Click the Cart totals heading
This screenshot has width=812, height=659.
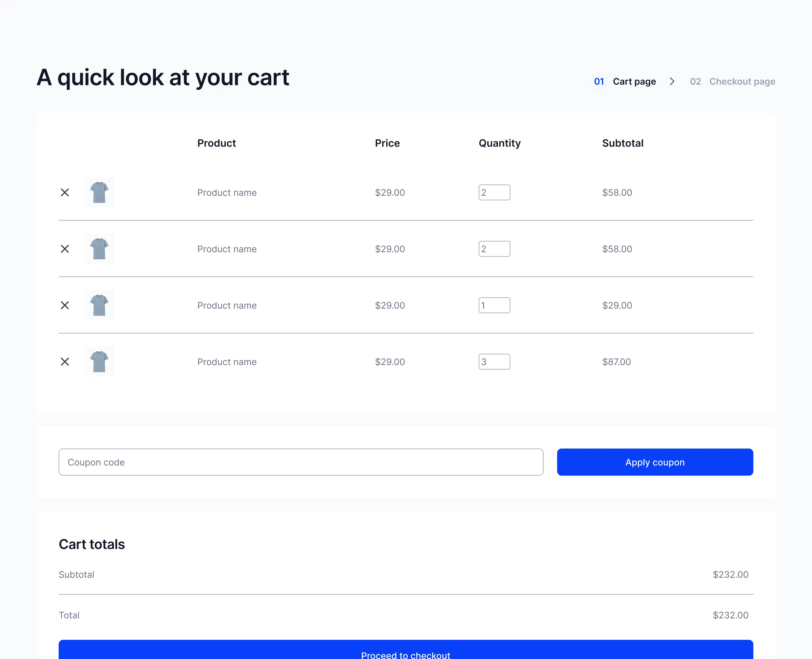coord(92,544)
